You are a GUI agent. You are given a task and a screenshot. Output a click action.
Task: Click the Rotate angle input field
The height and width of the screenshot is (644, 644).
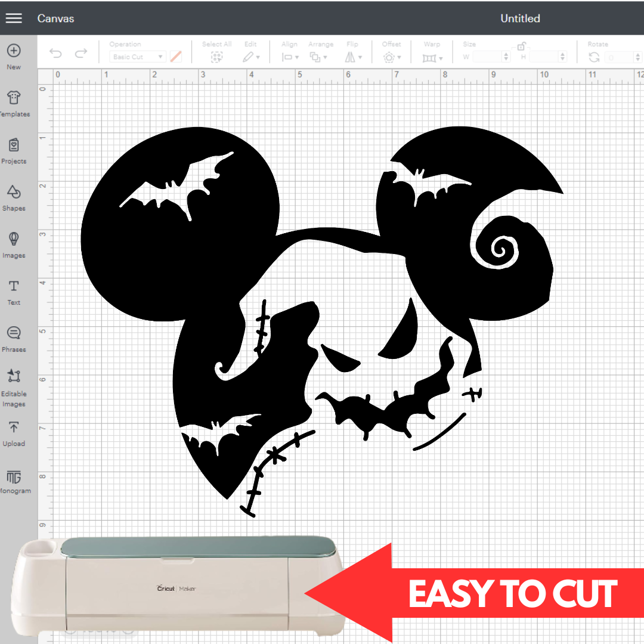pos(618,57)
